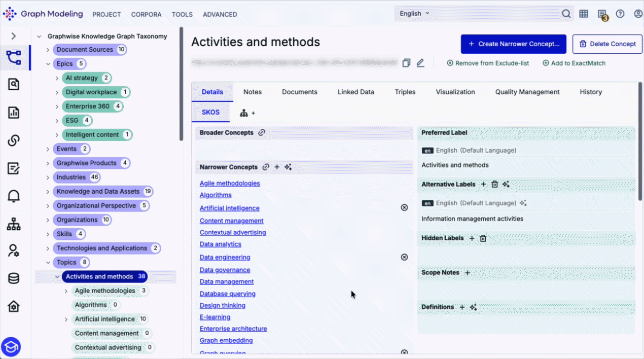644x359 pixels.
Task: Click the tree panel vertical scrollbar
Action: (x=181, y=84)
